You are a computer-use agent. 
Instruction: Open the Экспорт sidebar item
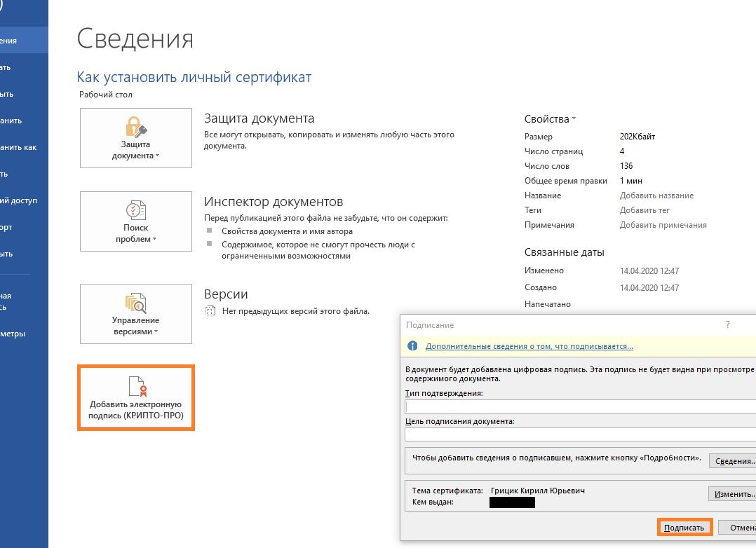coord(24,228)
